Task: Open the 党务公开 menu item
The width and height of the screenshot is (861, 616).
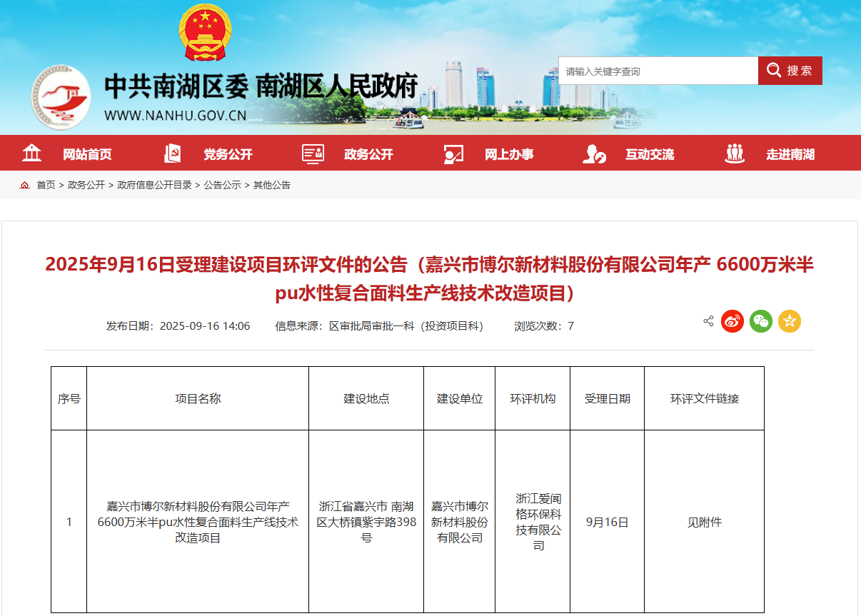Action: [x=228, y=154]
